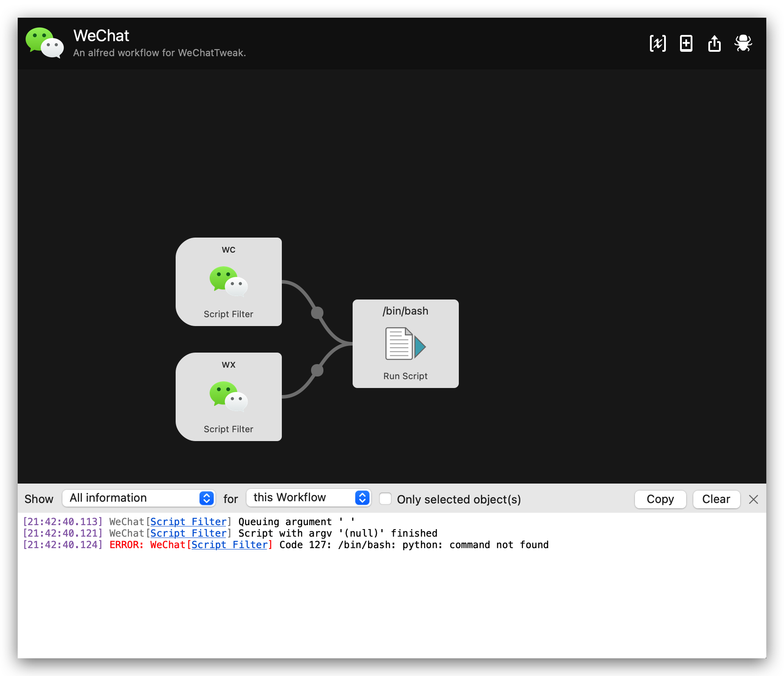The image size is (784, 676).
Task: Open the workflow environment variables panel
Action: click(658, 43)
